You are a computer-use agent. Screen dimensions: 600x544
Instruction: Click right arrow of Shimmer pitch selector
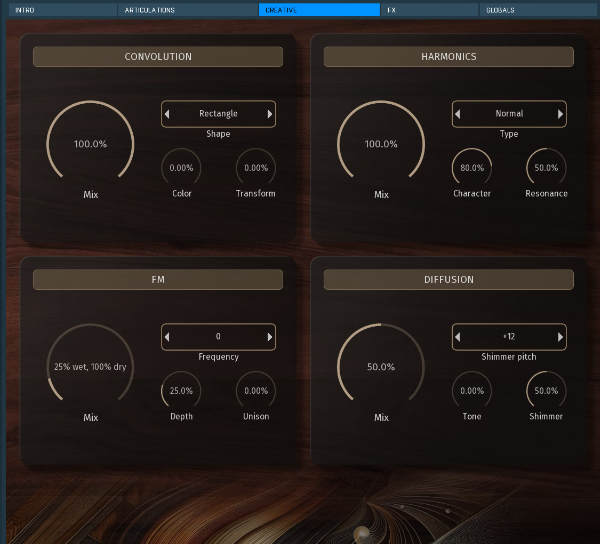(x=560, y=337)
